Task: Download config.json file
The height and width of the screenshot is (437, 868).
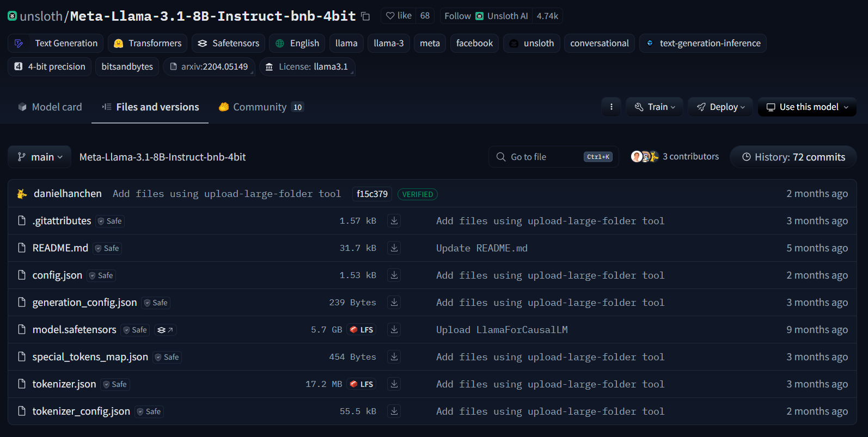Action: click(394, 275)
